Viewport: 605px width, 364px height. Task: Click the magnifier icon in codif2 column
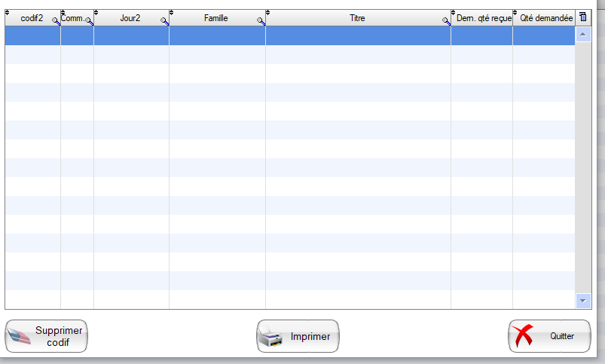56,22
